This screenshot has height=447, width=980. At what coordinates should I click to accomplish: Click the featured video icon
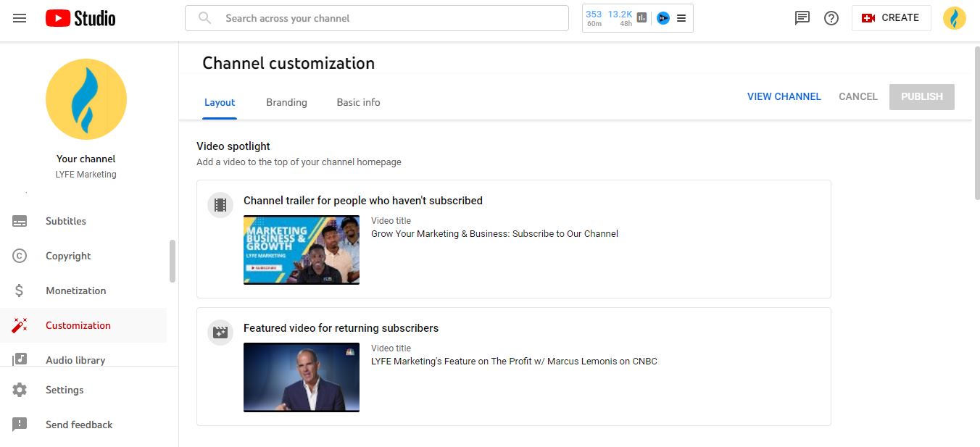220,333
